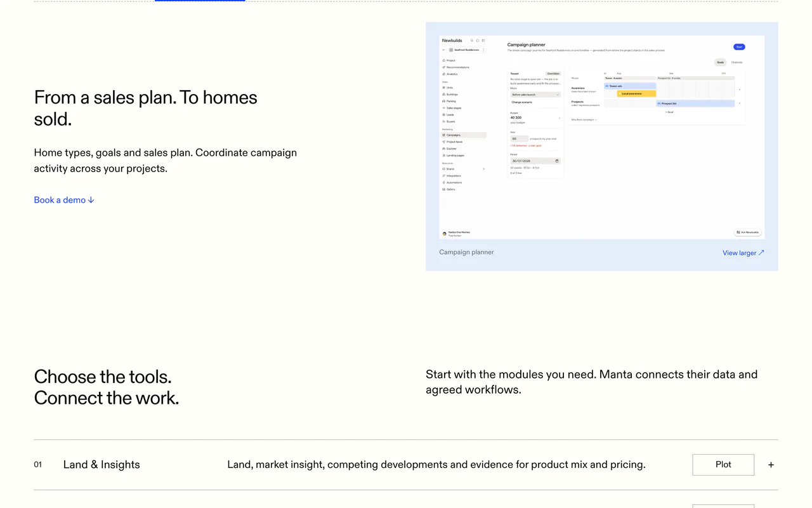The height and width of the screenshot is (508, 812).
Task: Expand the Brand sidebar chevron
Action: click(484, 169)
